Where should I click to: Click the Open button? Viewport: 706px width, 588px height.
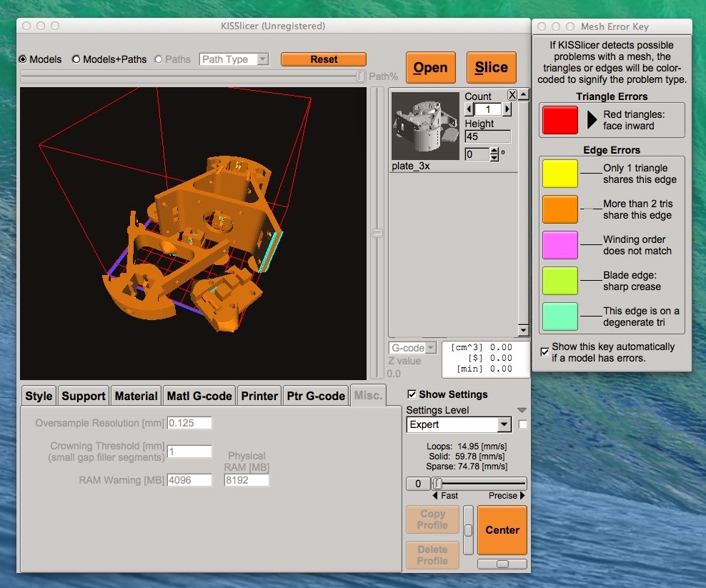[430, 68]
